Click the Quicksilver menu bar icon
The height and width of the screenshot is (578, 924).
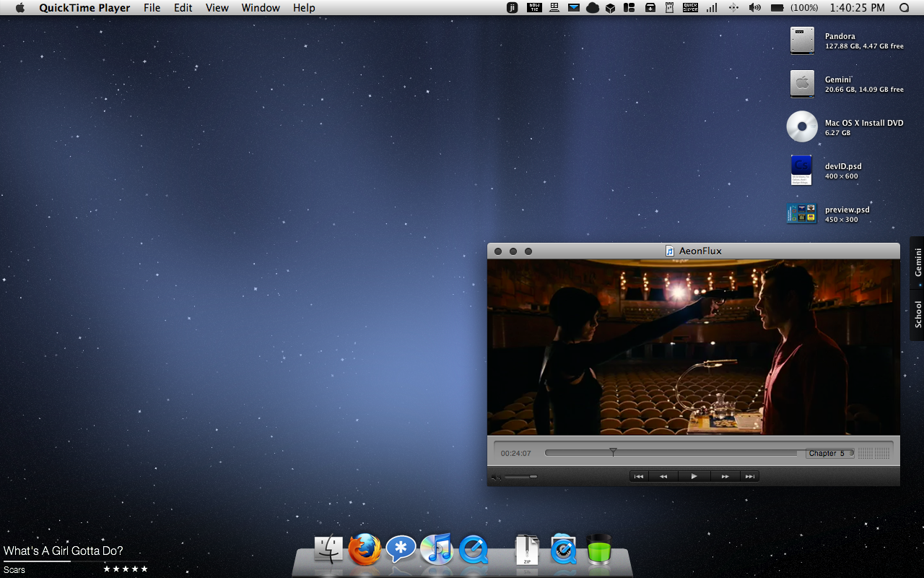click(691, 8)
